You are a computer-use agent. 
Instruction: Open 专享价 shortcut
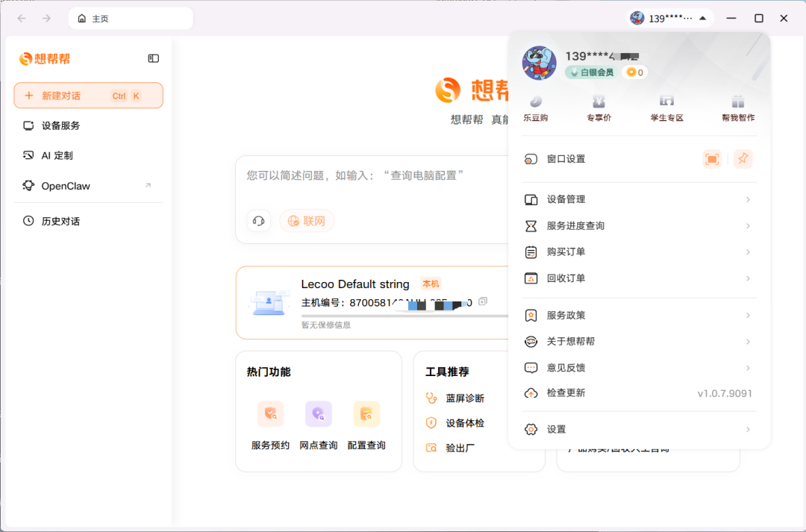point(599,108)
